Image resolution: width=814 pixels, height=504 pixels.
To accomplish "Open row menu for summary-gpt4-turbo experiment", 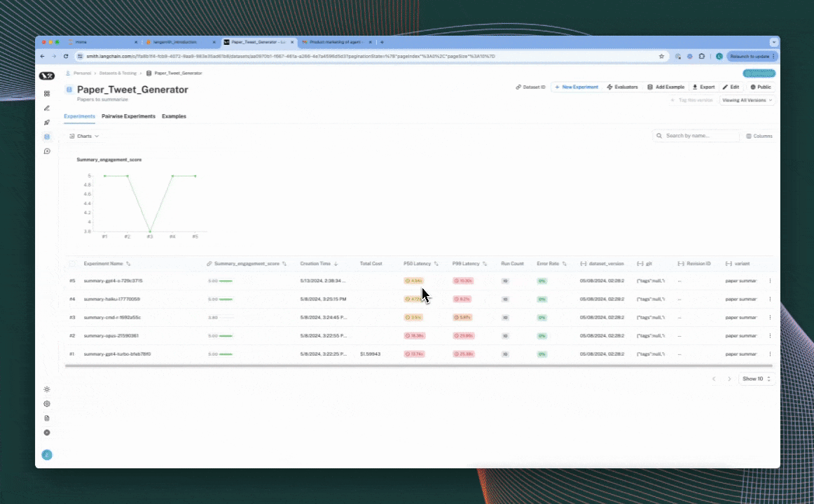I will point(770,354).
